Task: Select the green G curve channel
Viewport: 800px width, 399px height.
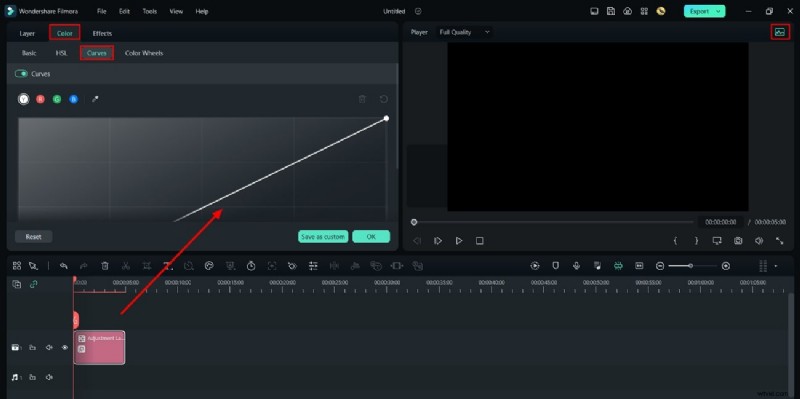Action: (57, 99)
